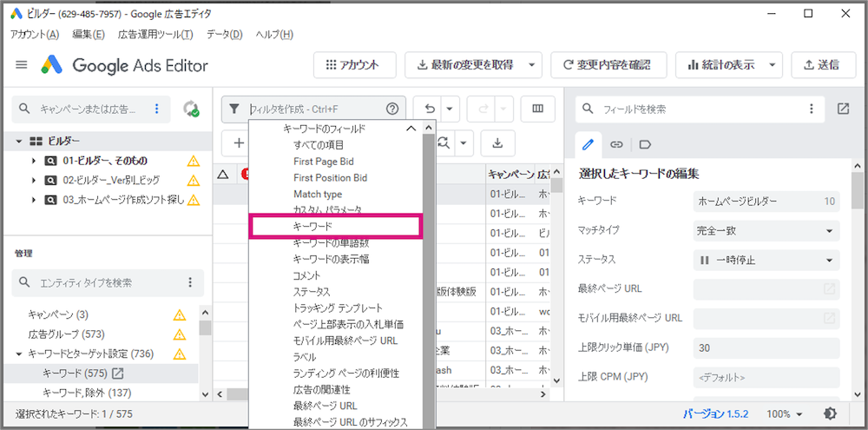Open the column chooser icon
Screen dimensions: 868x430
click(x=537, y=109)
